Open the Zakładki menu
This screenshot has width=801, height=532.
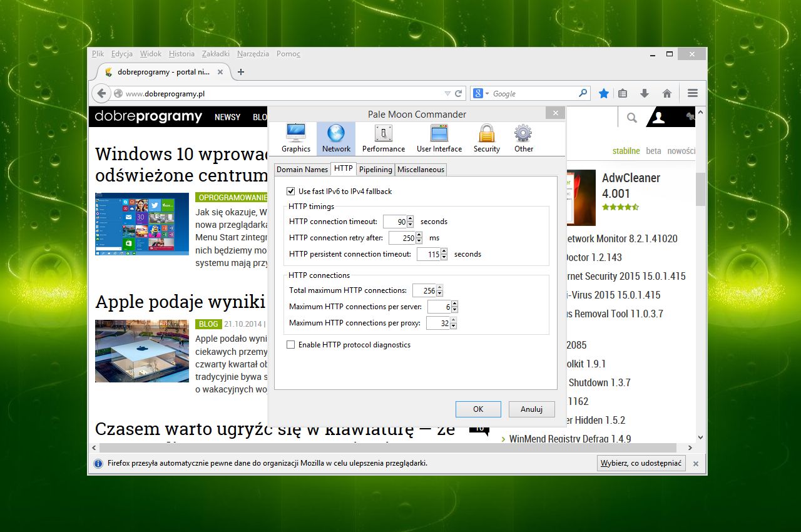point(216,54)
